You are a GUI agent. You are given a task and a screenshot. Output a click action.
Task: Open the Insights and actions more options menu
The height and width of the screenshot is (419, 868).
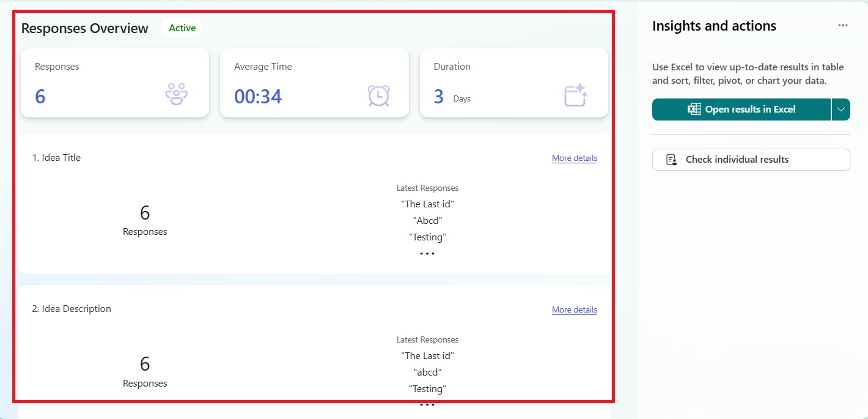pyautogui.click(x=843, y=26)
